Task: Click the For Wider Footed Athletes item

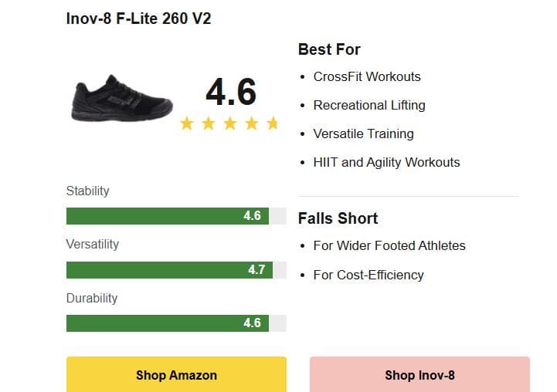Action: click(x=389, y=245)
